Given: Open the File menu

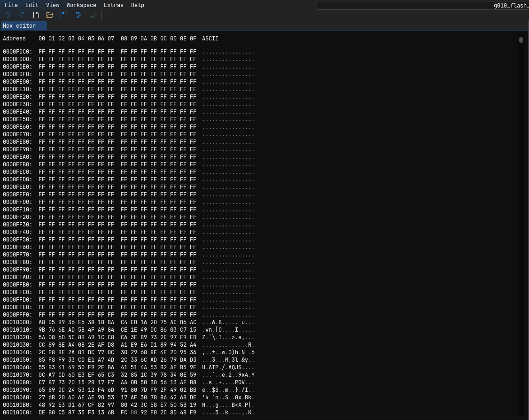Looking at the screenshot, I should click(11, 5).
